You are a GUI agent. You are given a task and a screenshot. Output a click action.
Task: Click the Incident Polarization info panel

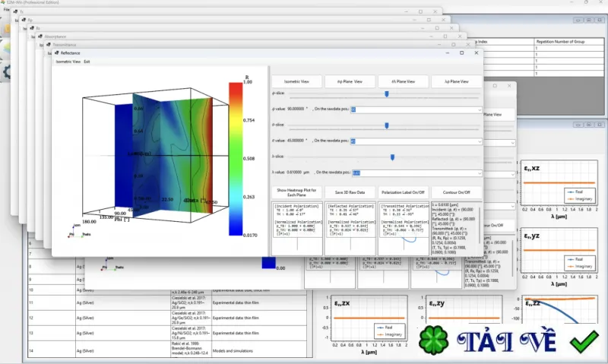pyautogui.click(x=297, y=228)
